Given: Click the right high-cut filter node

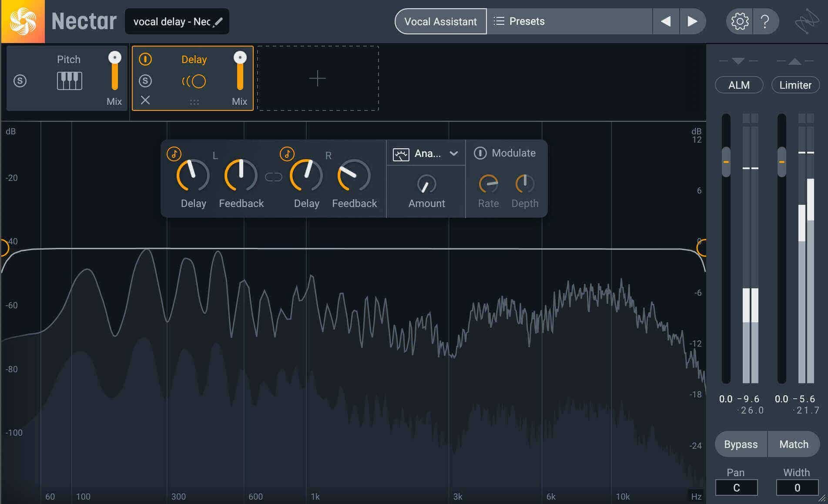Looking at the screenshot, I should [701, 247].
